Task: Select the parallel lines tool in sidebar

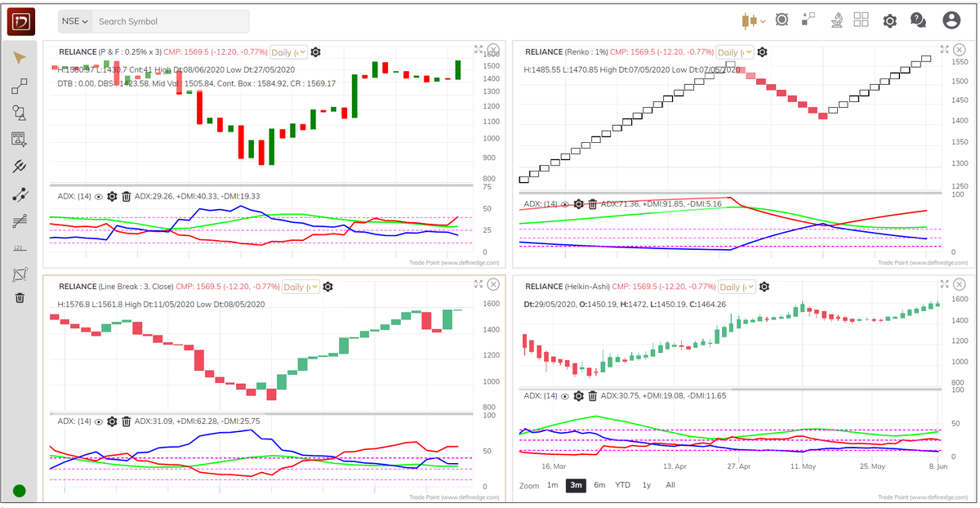Action: pyautogui.click(x=20, y=221)
